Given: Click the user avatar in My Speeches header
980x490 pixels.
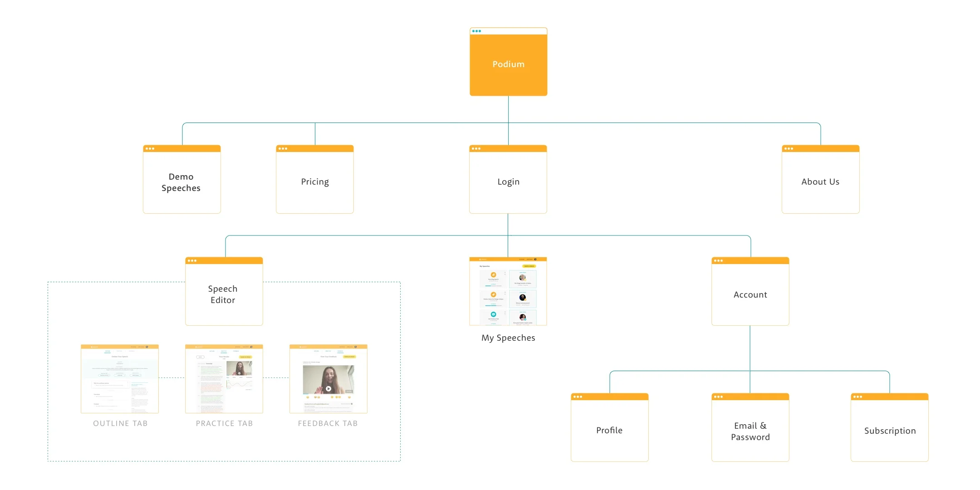Looking at the screenshot, I should (535, 260).
